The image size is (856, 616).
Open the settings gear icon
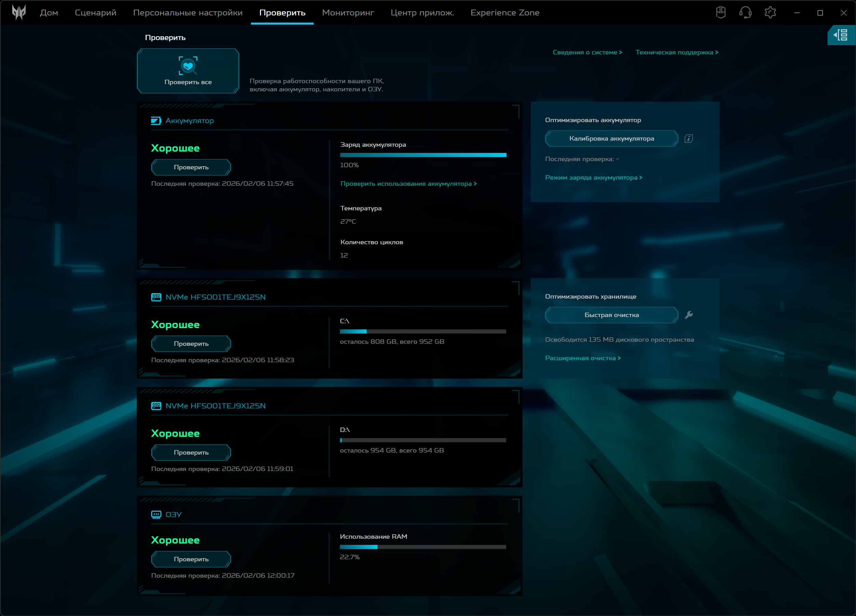click(x=770, y=12)
